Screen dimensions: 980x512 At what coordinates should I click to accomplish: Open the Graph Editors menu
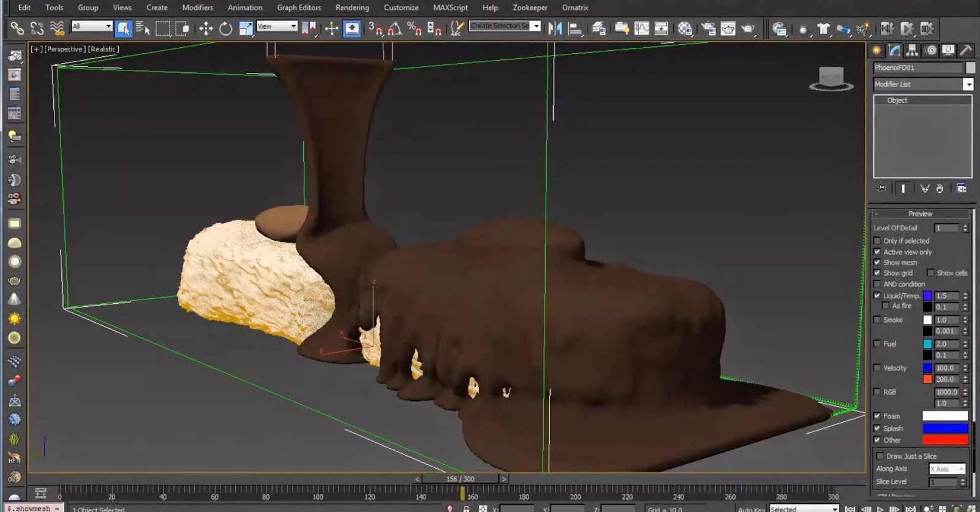coord(299,7)
